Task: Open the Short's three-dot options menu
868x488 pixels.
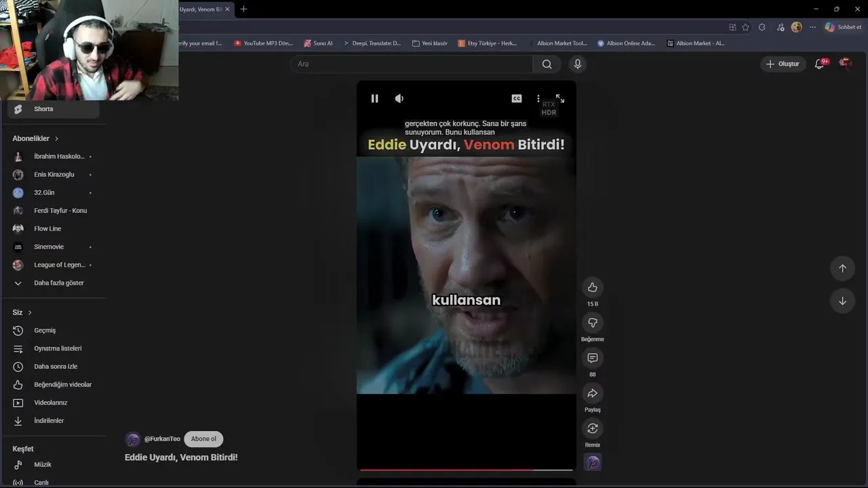Action: (538, 98)
